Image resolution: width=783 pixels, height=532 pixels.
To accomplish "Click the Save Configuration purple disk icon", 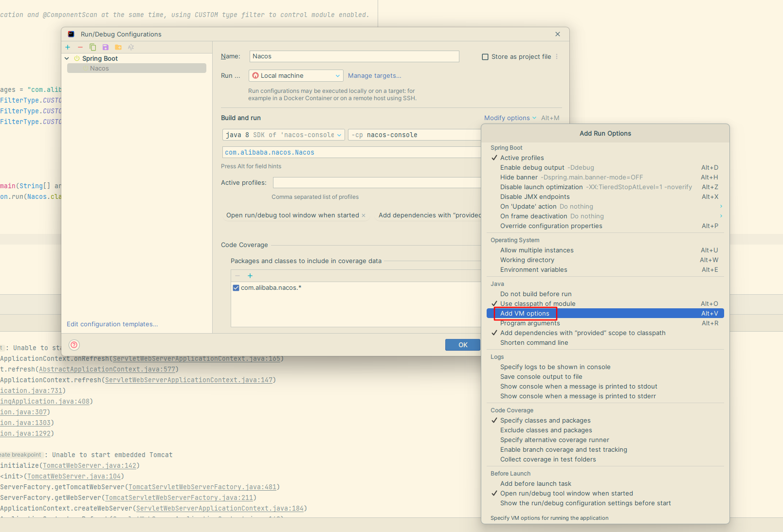I will [x=106, y=47].
